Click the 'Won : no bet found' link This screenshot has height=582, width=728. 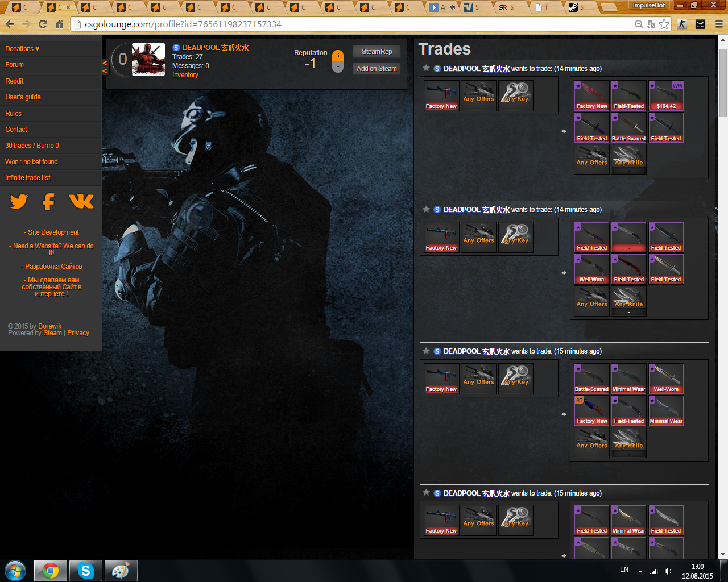32,162
